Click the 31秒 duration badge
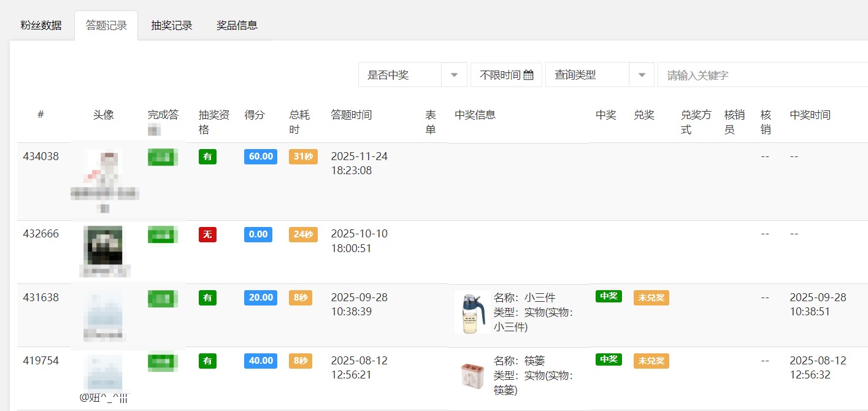868x411 pixels. pyautogui.click(x=302, y=156)
